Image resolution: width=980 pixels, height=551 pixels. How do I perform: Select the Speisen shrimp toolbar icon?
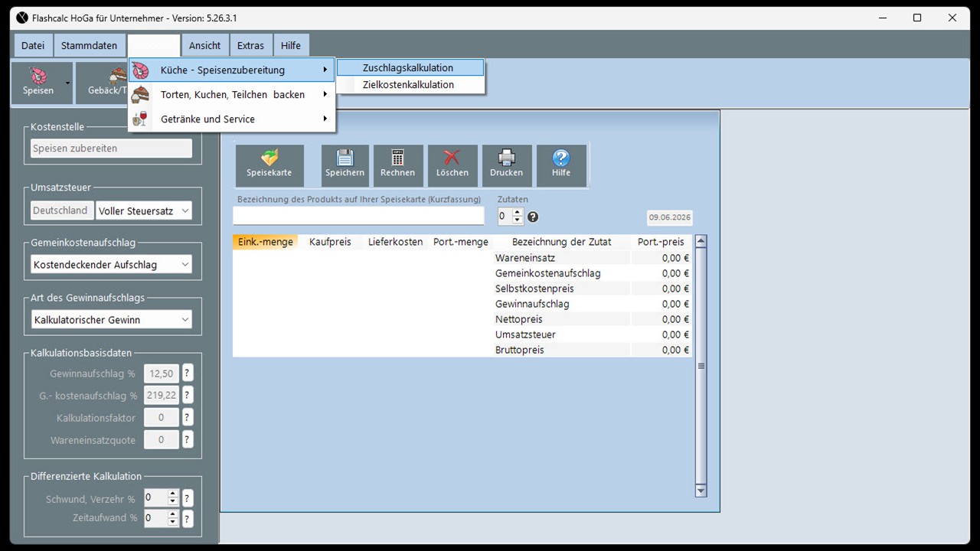tap(38, 83)
